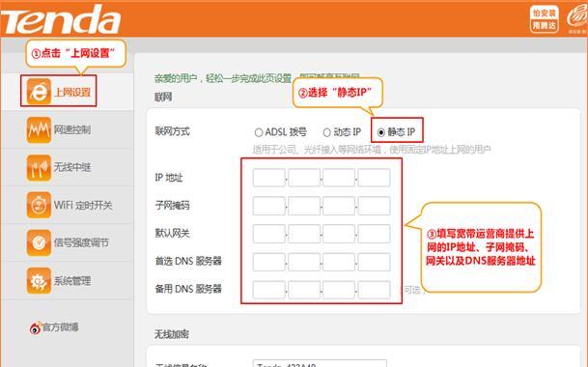Select the 动态 IP radio button
588x367 pixels.
tap(327, 132)
